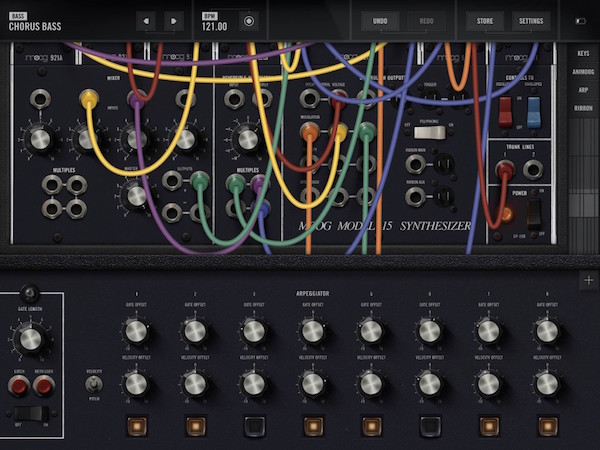
Task: Select the Ribbon Aux jack
Action: point(415,196)
